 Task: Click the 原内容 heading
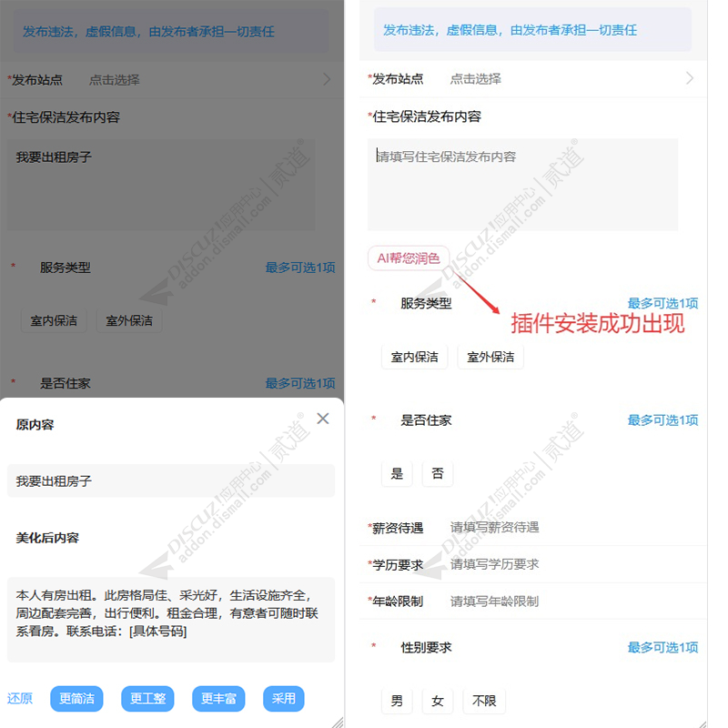(x=35, y=424)
